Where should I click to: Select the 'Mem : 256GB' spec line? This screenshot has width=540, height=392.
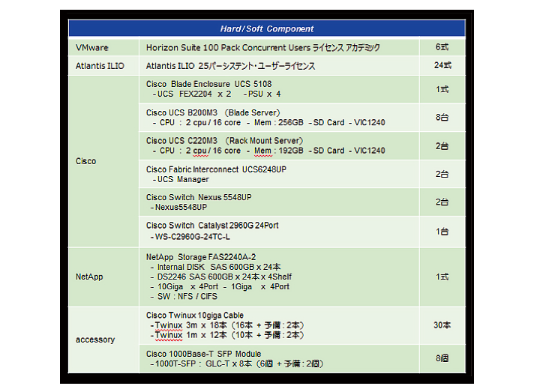(269, 122)
